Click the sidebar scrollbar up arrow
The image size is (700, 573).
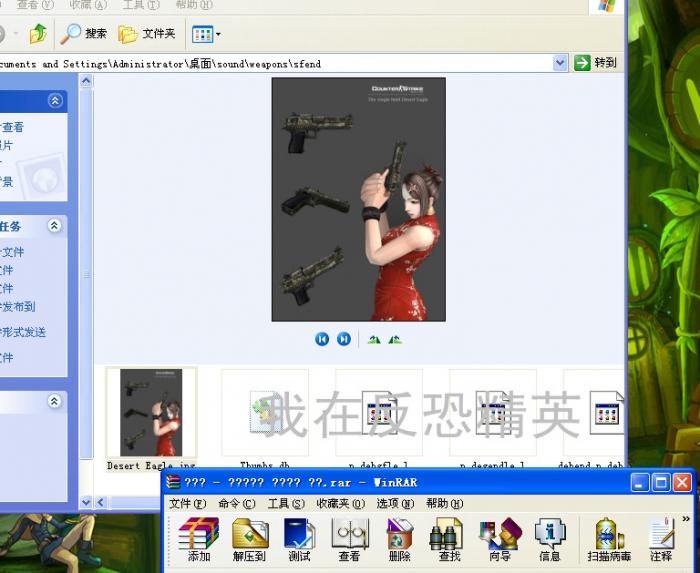[x=86, y=81]
